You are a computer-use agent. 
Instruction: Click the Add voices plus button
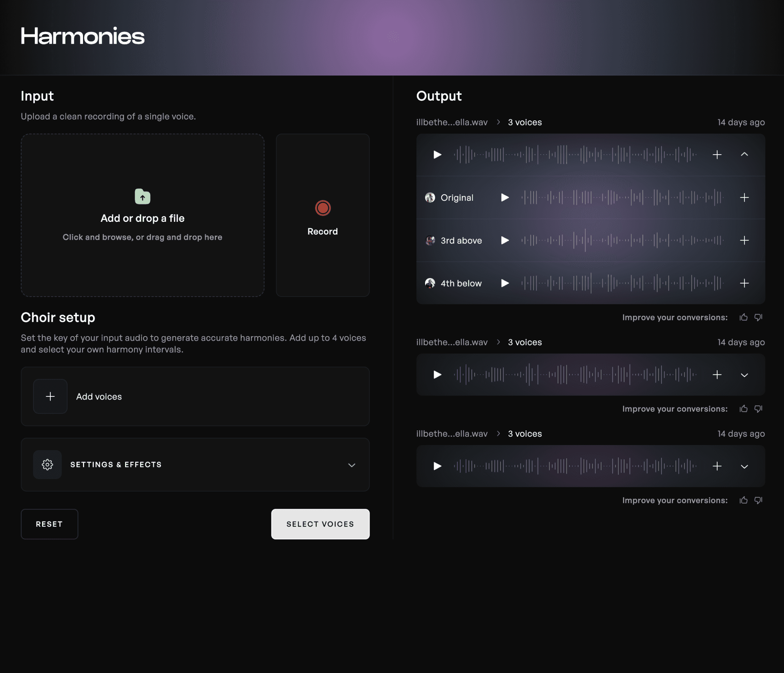(x=50, y=396)
